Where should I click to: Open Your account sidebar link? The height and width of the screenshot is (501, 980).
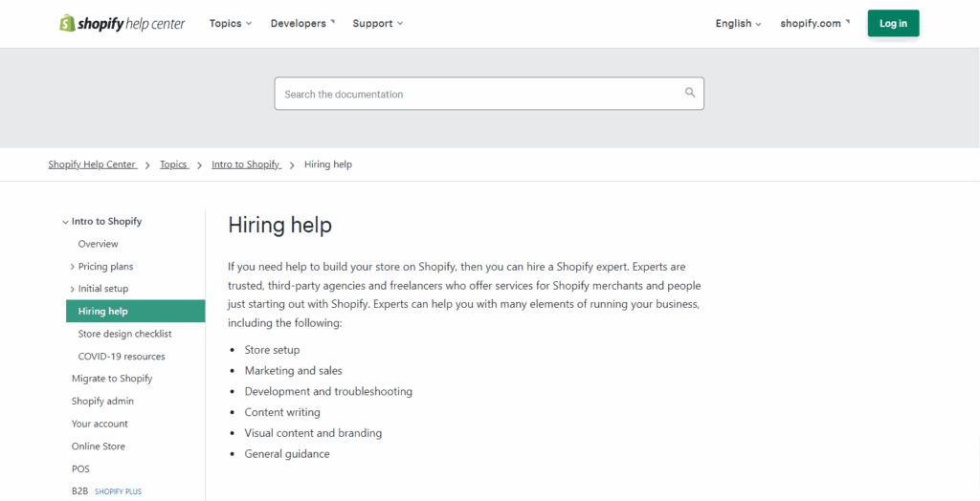[x=100, y=424]
